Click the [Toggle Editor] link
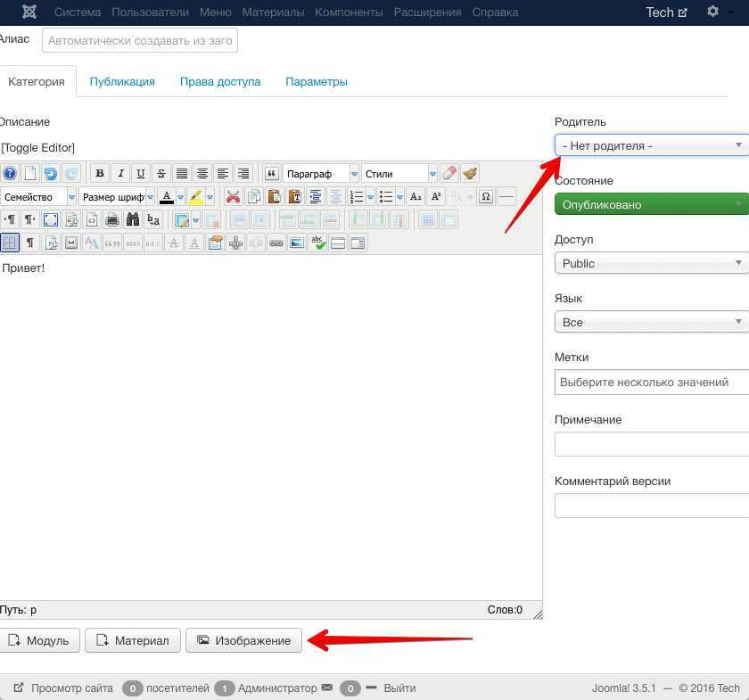The width and height of the screenshot is (749, 700). point(38,148)
